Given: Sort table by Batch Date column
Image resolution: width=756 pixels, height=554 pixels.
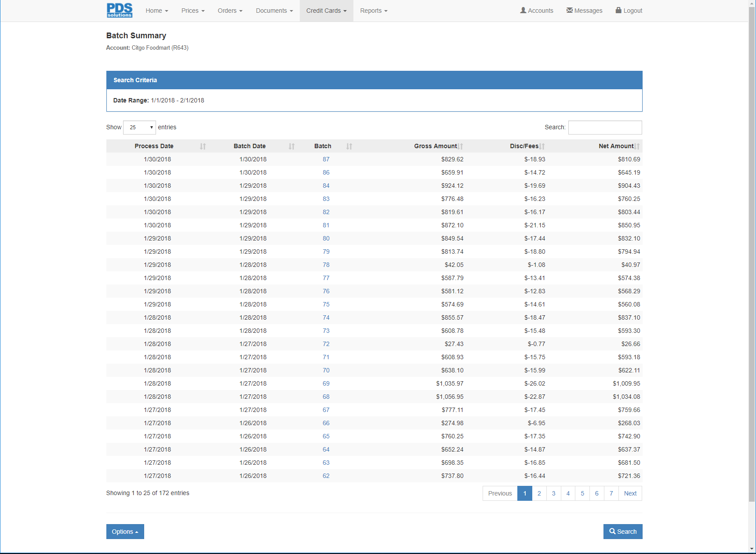Looking at the screenshot, I should 250,146.
